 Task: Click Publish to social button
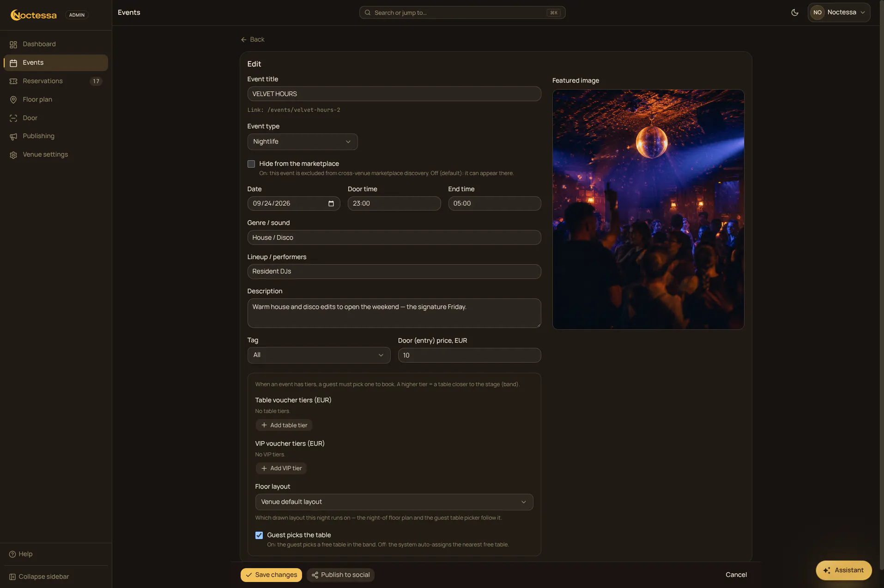tap(340, 575)
